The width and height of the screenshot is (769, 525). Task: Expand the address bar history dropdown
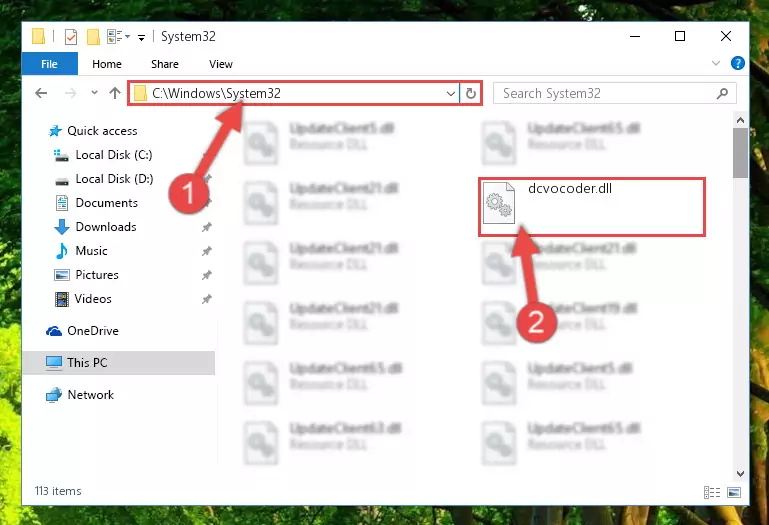pyautogui.click(x=451, y=93)
